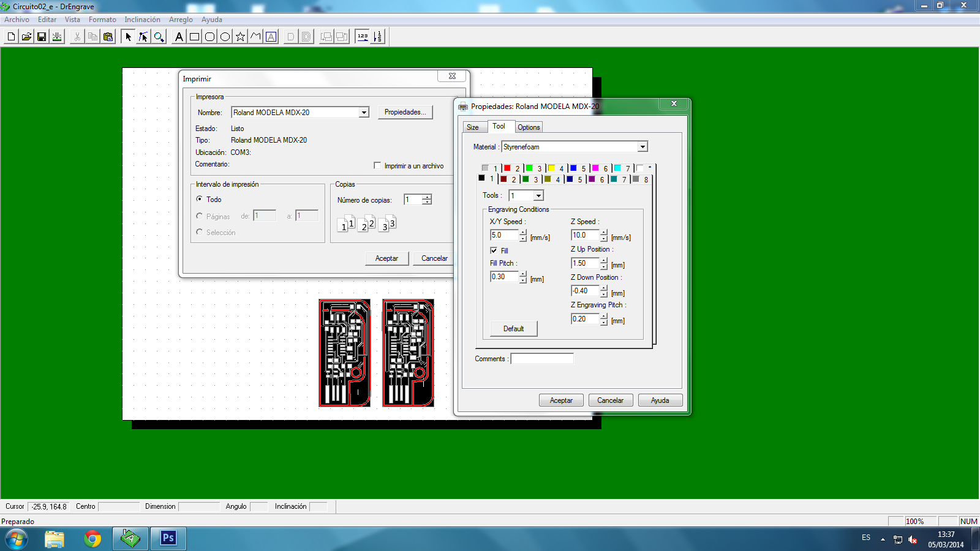Click the New file toolbar icon
The width and height of the screenshot is (980, 551).
[x=11, y=37]
